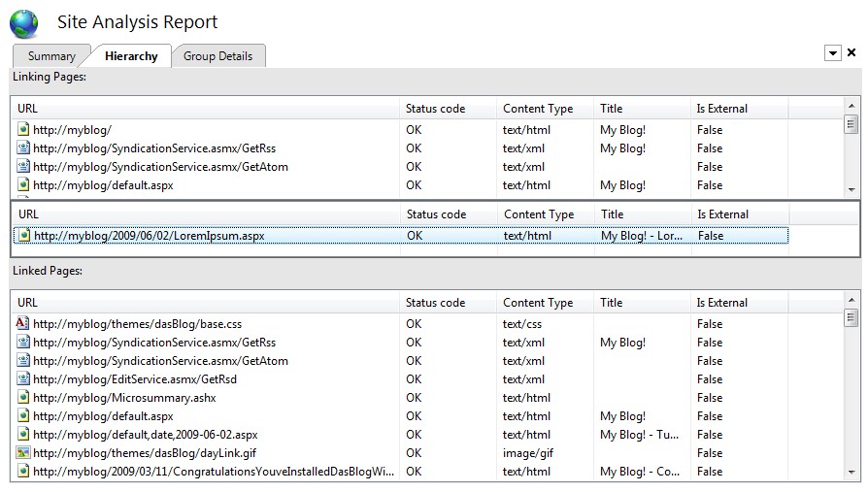Sort Linked Pages by Status code header
This screenshot has width=868, height=492.
pos(448,303)
